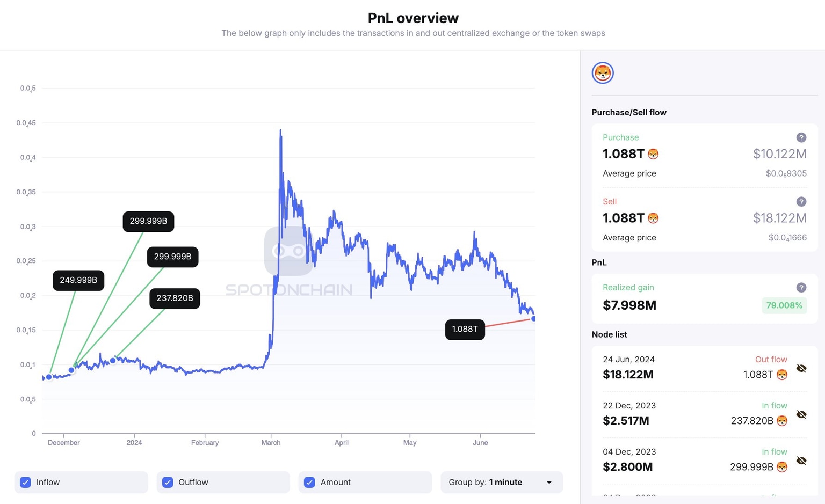Uncheck the Outflow checkbox

tap(168, 482)
